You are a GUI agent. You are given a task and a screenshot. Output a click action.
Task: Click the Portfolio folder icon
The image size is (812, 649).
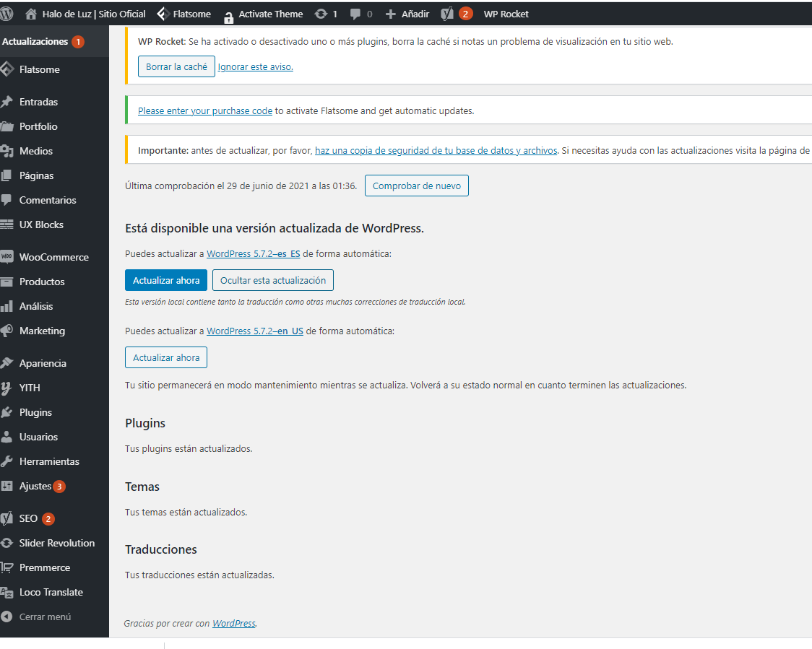pos(7,126)
